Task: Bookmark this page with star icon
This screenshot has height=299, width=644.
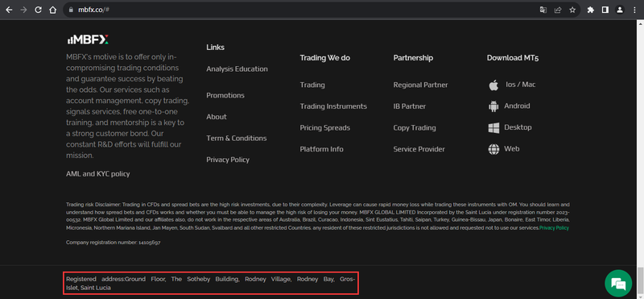Action: 572,10
